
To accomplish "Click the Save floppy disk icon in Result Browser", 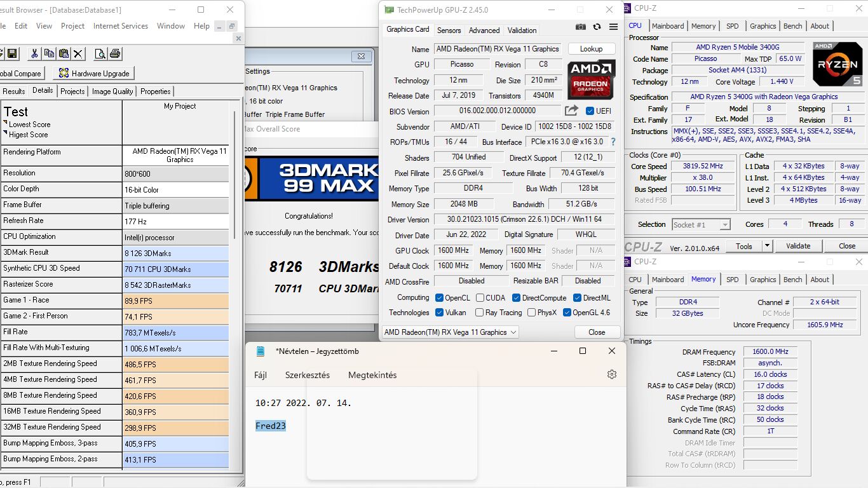I will click(13, 54).
